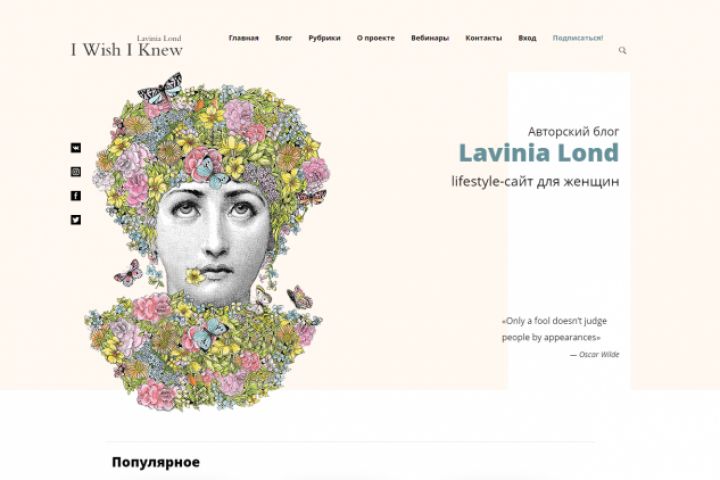The image size is (720, 480).
Task: Go to the Главная menu item
Action: (x=243, y=38)
